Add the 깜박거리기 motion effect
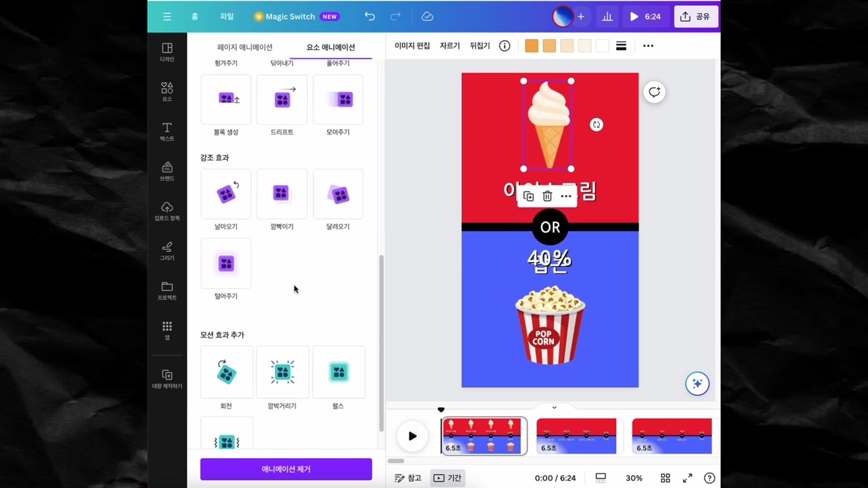This screenshot has height=488, width=868. click(282, 372)
